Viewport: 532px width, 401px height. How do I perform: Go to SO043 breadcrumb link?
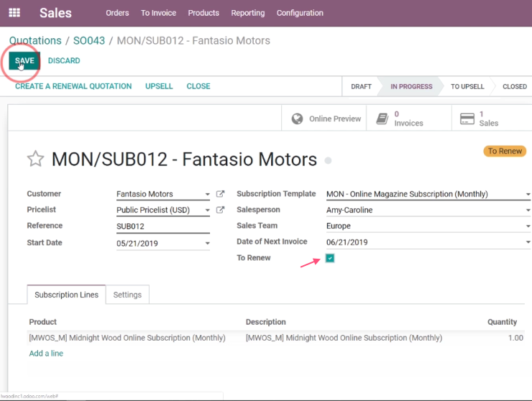pyautogui.click(x=89, y=41)
